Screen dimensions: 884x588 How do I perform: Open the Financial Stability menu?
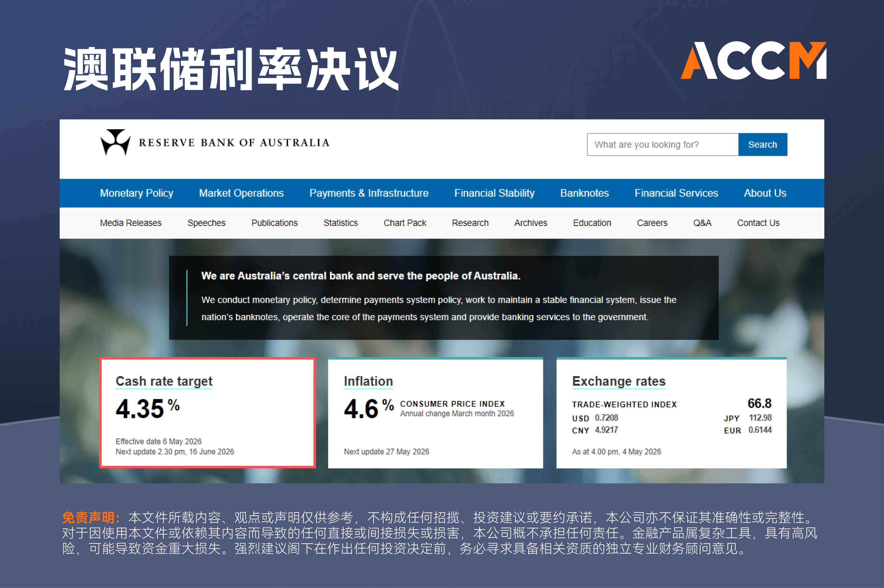494,193
